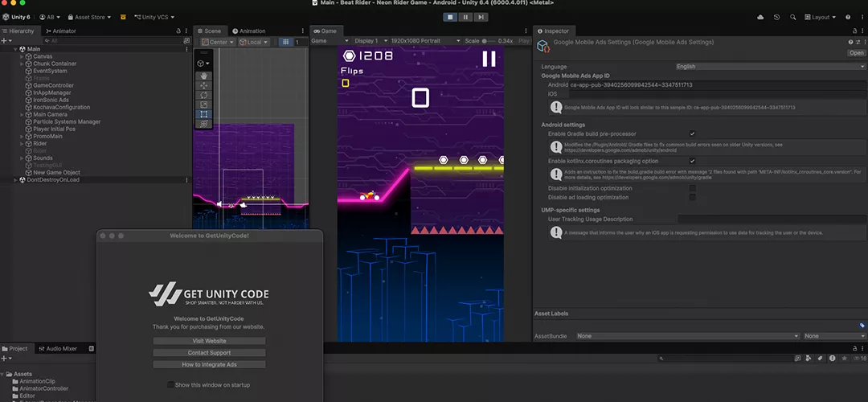Pause the running game with the Pause button
Viewport: 868px width, 402px height.
(466, 17)
